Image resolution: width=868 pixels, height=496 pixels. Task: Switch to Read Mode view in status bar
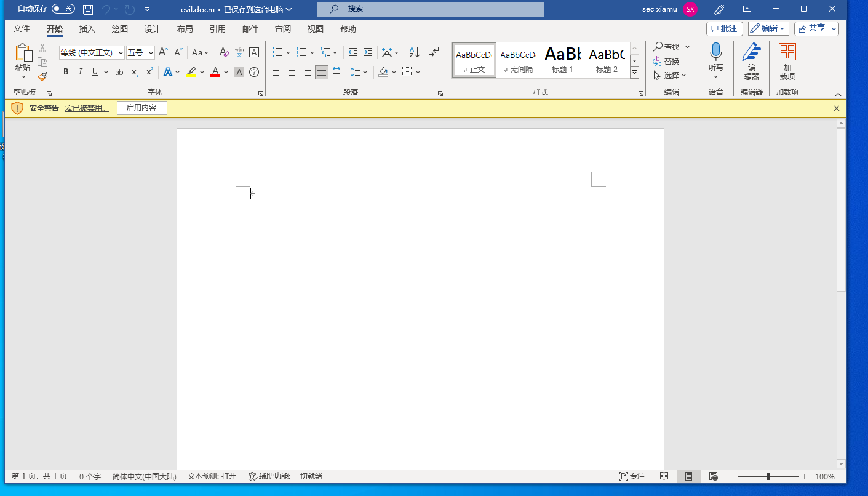click(664, 476)
